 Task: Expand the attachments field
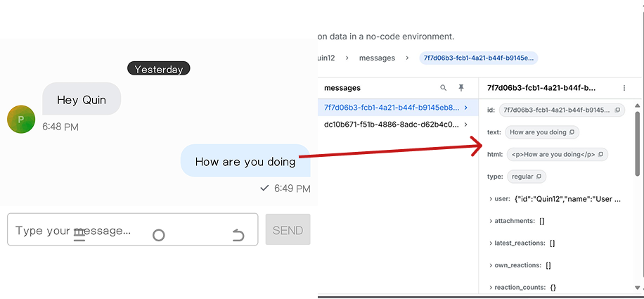click(491, 221)
